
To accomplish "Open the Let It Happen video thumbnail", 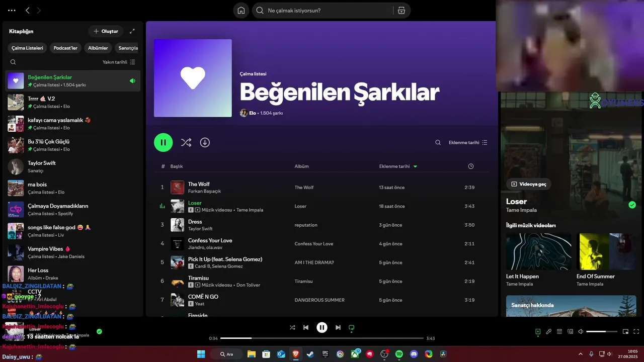I will (x=539, y=252).
